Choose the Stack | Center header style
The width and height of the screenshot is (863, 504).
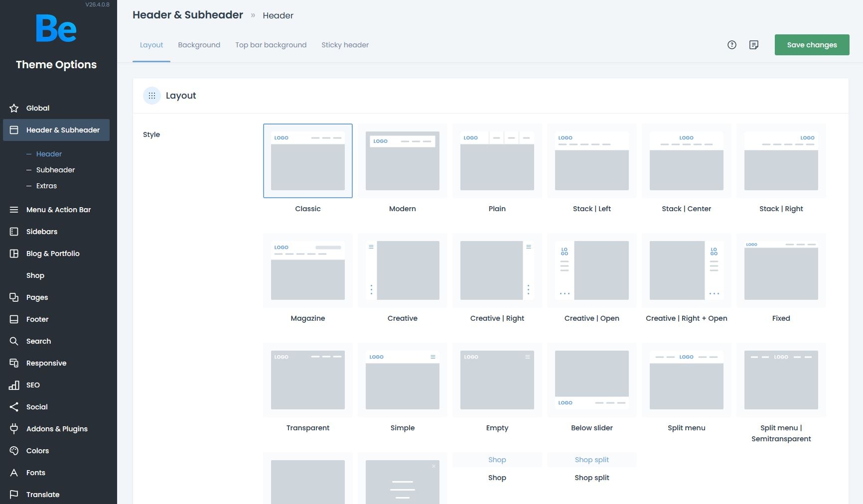coord(687,161)
